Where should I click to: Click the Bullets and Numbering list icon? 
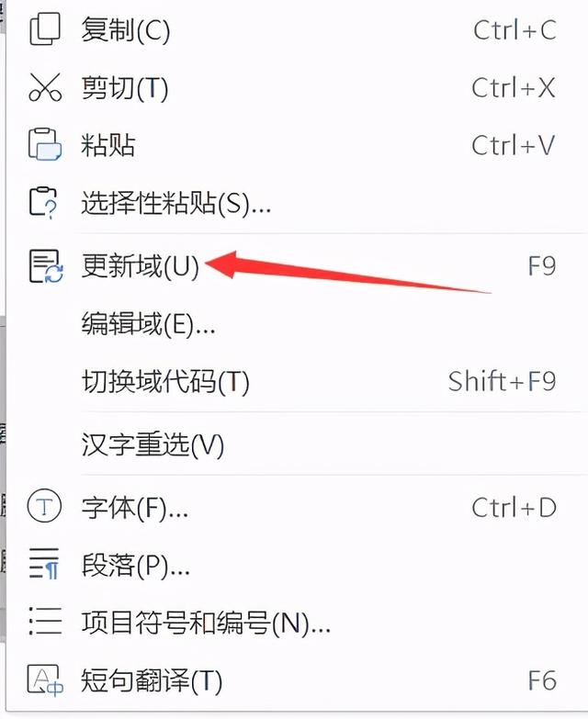(45, 622)
